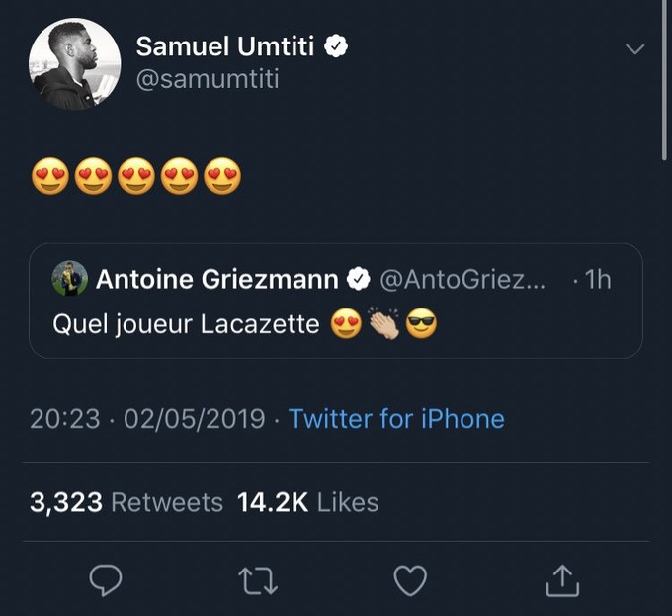
Task: Open the Twitter for iPhone link
Action: 396,419
